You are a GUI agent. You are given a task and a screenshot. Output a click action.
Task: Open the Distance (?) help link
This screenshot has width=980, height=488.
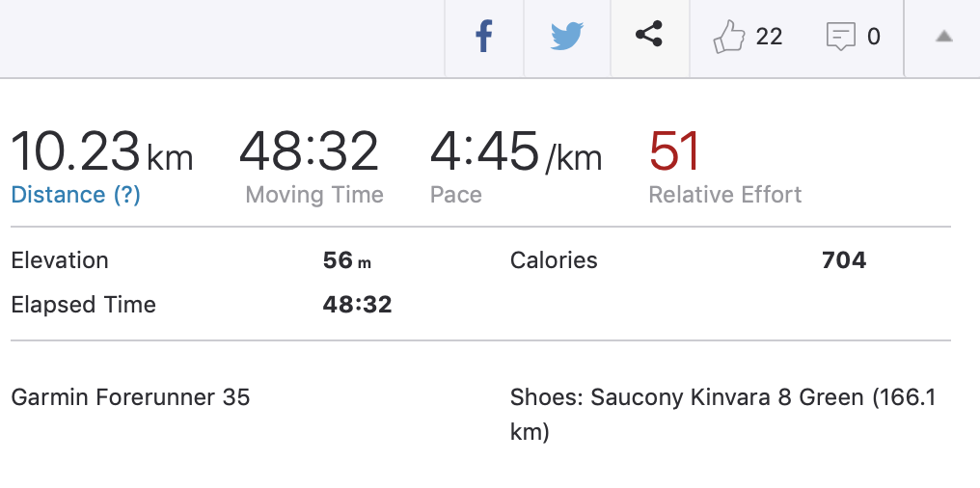(75, 195)
